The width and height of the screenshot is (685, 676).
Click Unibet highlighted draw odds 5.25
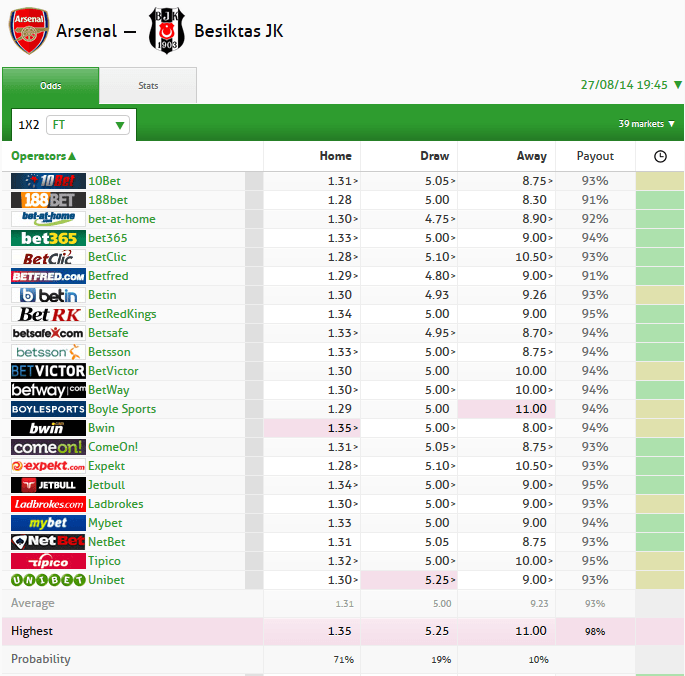[x=409, y=580]
